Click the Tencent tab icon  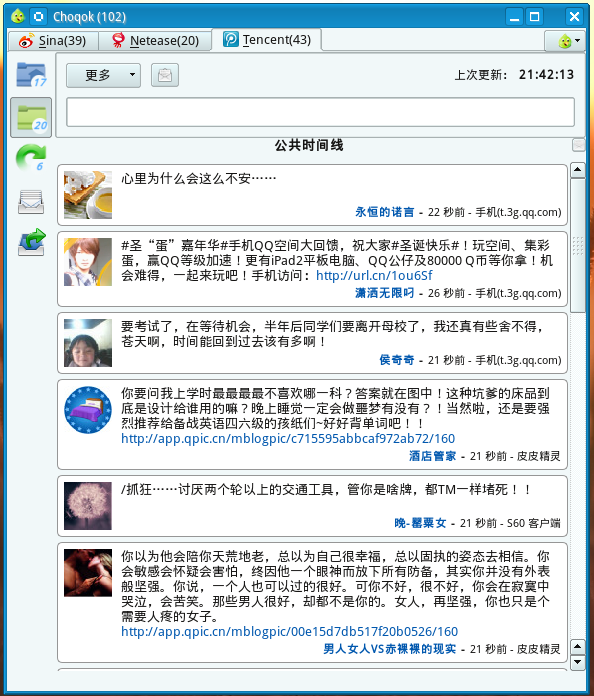[x=231, y=40]
